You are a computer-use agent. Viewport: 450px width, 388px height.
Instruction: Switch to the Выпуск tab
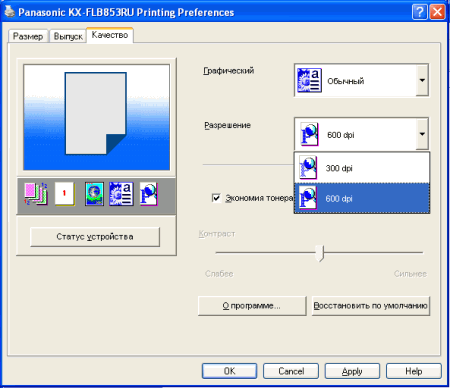[68, 36]
